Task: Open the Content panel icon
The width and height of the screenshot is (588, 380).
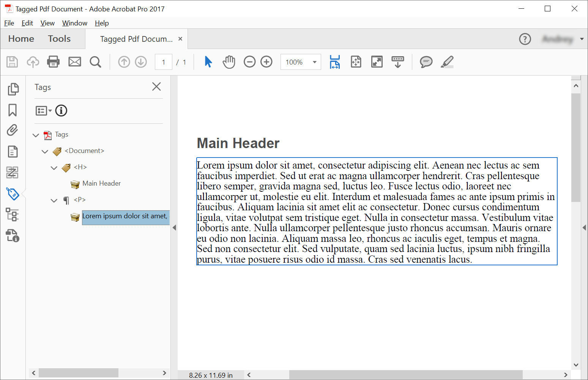Action: (x=13, y=151)
